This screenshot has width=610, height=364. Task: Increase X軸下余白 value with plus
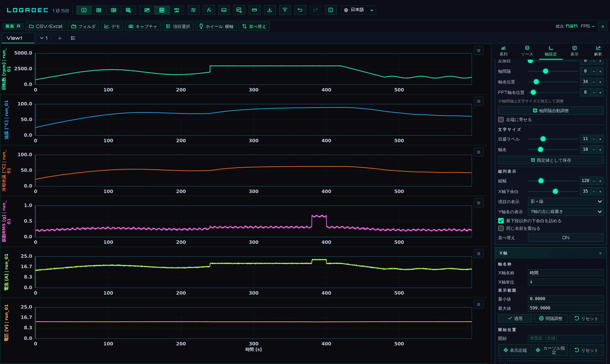coord(600,192)
